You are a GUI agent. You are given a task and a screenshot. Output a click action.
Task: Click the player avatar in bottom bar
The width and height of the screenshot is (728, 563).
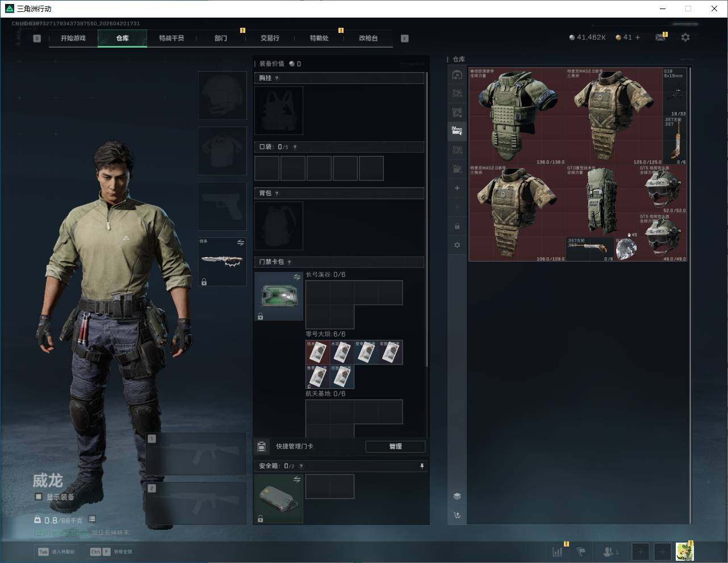tap(685, 551)
